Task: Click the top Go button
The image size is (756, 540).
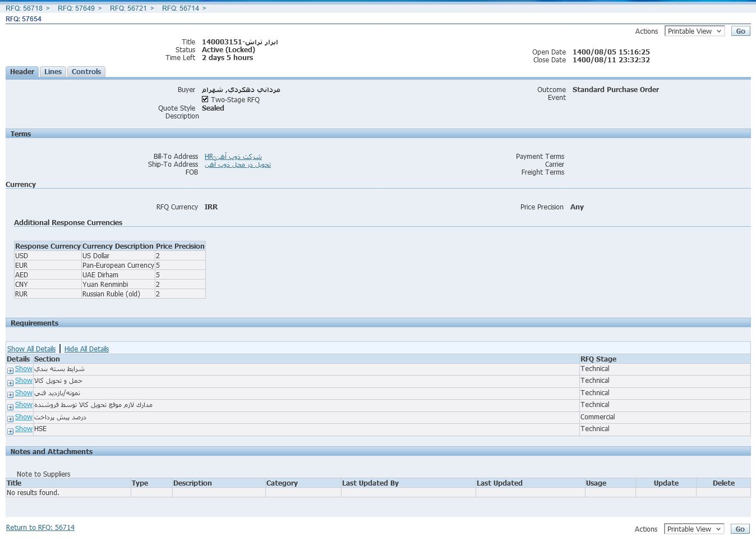Action: 740,31
